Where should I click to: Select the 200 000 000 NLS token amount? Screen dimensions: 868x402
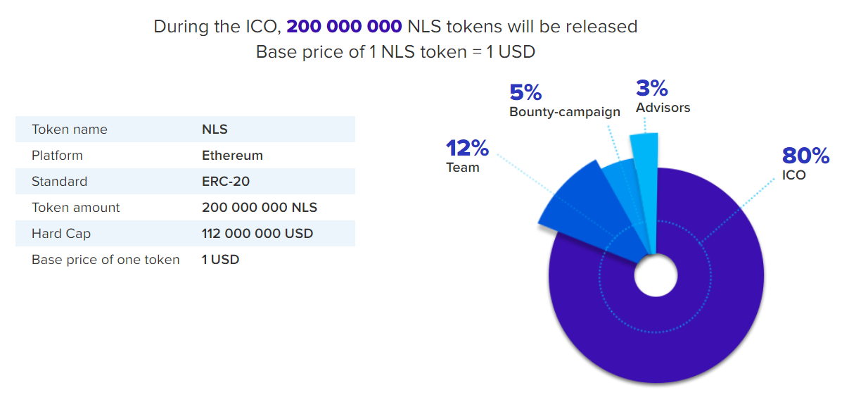click(259, 208)
